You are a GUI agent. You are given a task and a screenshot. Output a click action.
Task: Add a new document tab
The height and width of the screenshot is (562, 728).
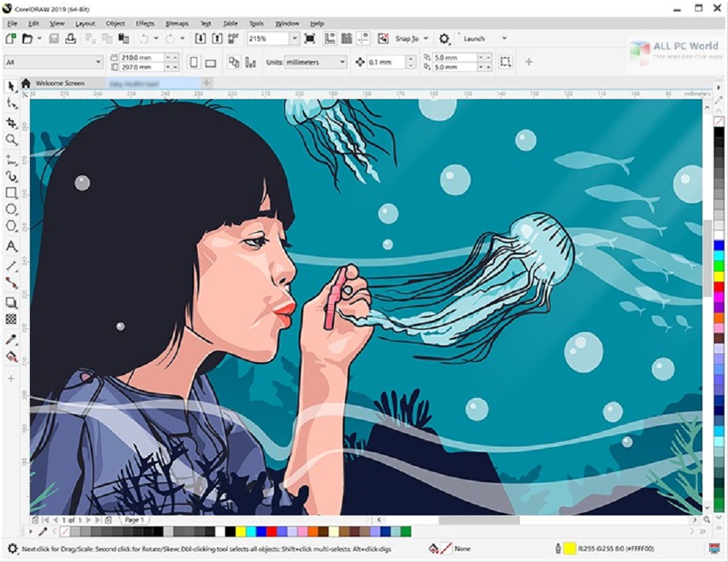207,83
